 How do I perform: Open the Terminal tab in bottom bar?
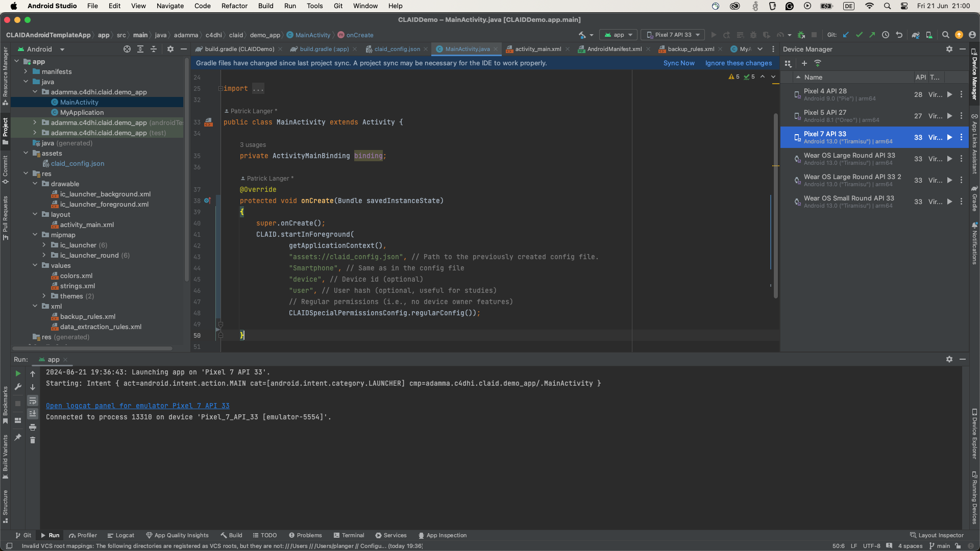click(x=349, y=536)
